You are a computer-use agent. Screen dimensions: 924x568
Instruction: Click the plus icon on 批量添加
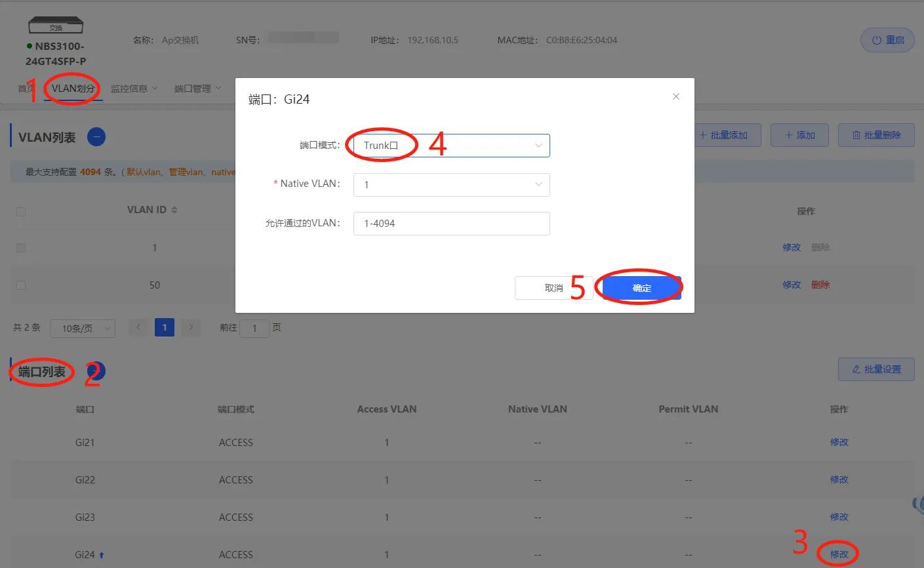pos(704,135)
